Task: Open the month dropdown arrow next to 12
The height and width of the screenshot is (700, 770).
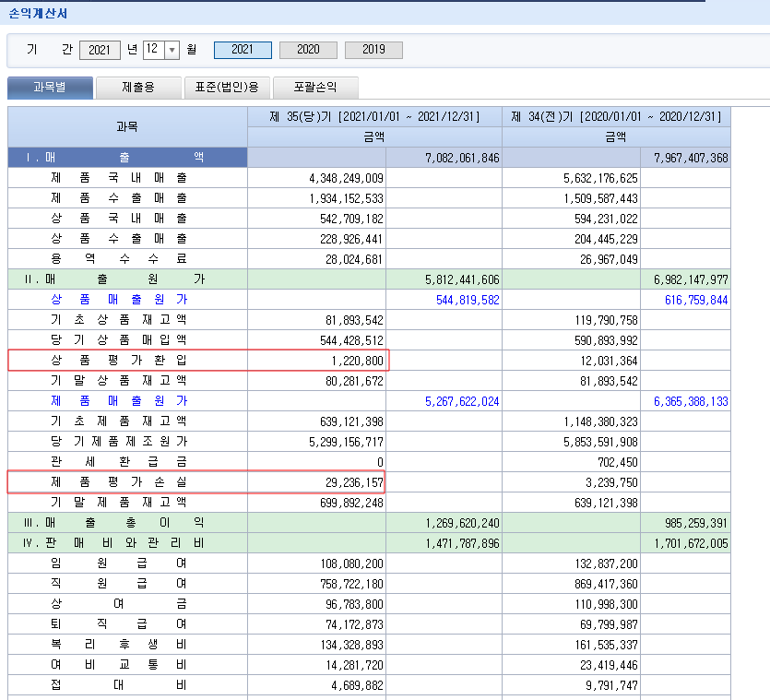Action: pyautogui.click(x=172, y=50)
